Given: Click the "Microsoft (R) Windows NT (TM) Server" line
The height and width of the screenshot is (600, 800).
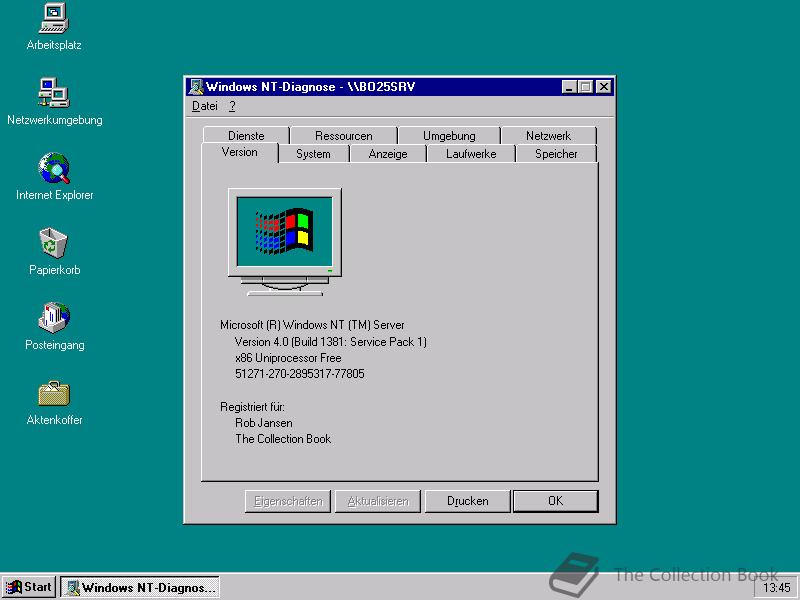Looking at the screenshot, I should (312, 325).
